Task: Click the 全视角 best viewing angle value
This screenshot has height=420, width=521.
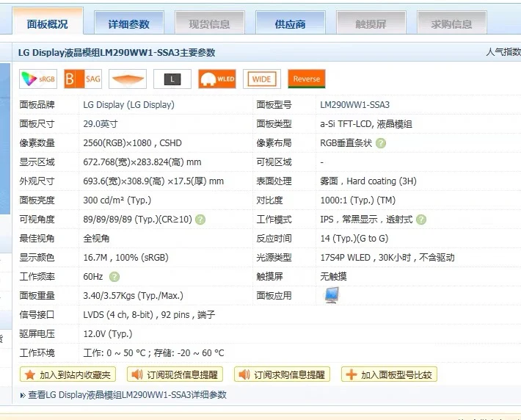Action: pyautogui.click(x=96, y=239)
